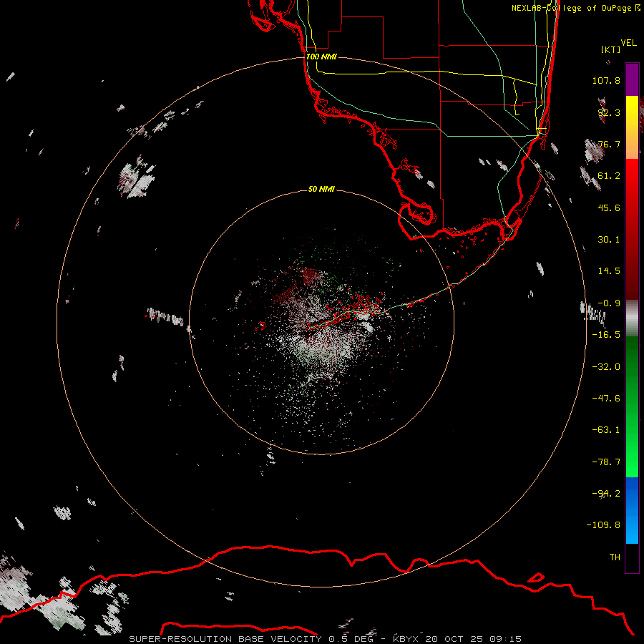
Task: Click the [KT] units label
Action: [611, 49]
